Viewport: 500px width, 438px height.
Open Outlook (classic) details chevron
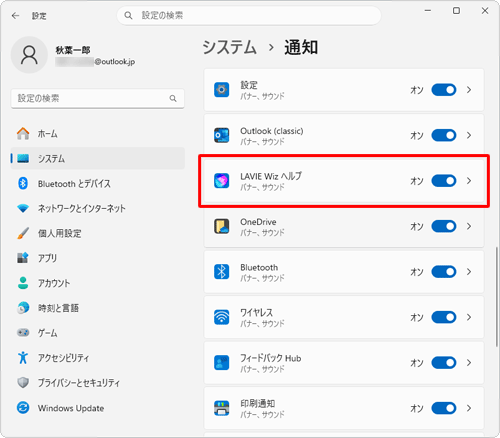[469, 135]
